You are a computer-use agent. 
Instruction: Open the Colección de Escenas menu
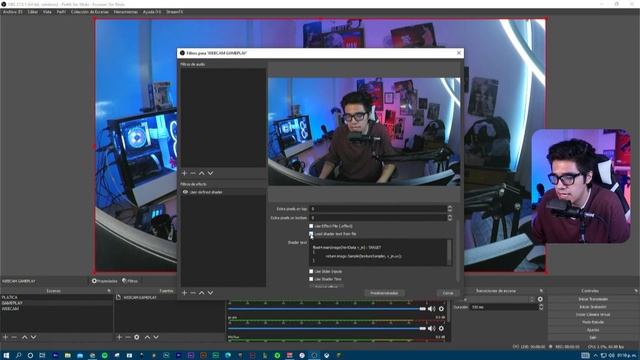click(90, 12)
